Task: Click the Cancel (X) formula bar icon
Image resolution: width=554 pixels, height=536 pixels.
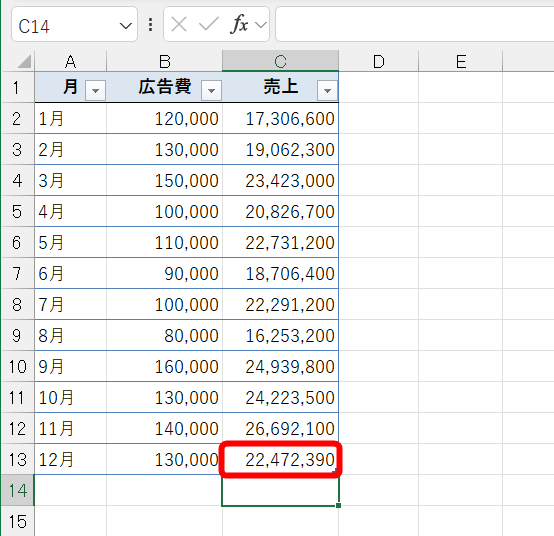Action: 179,25
